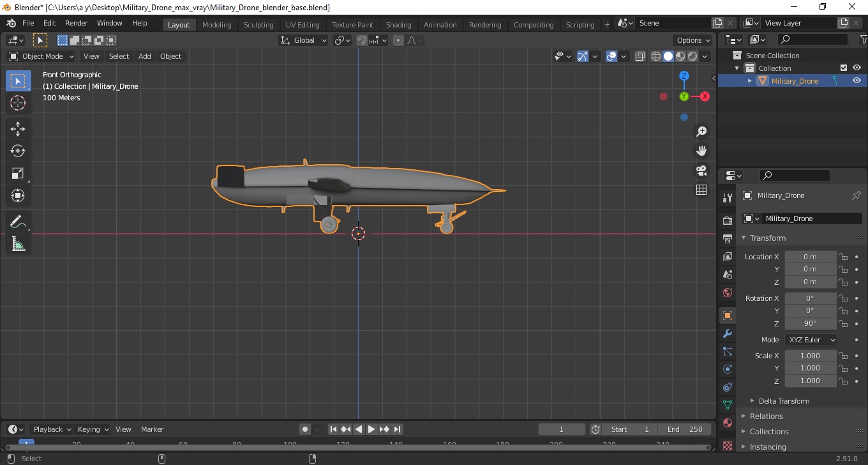Activate the 3D Cursor tool
The width and height of the screenshot is (868, 465).
[x=18, y=103]
